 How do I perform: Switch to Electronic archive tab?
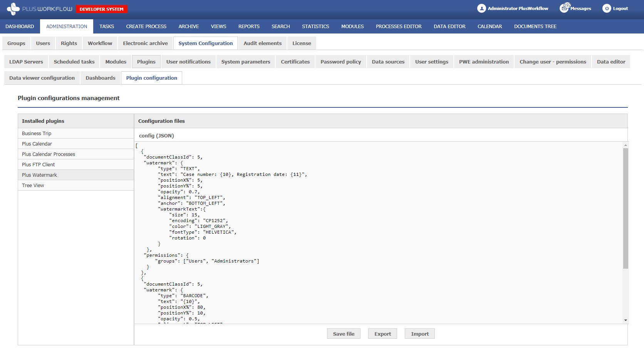click(146, 43)
